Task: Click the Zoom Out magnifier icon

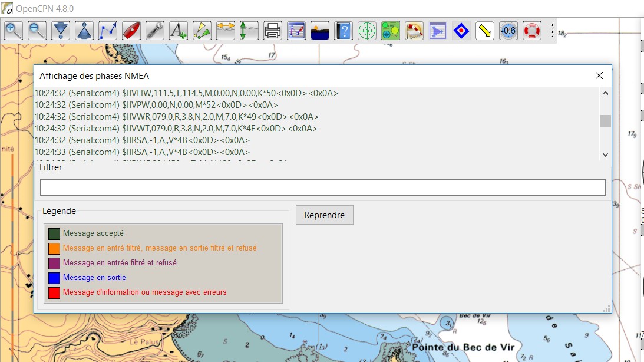Action: point(37,31)
